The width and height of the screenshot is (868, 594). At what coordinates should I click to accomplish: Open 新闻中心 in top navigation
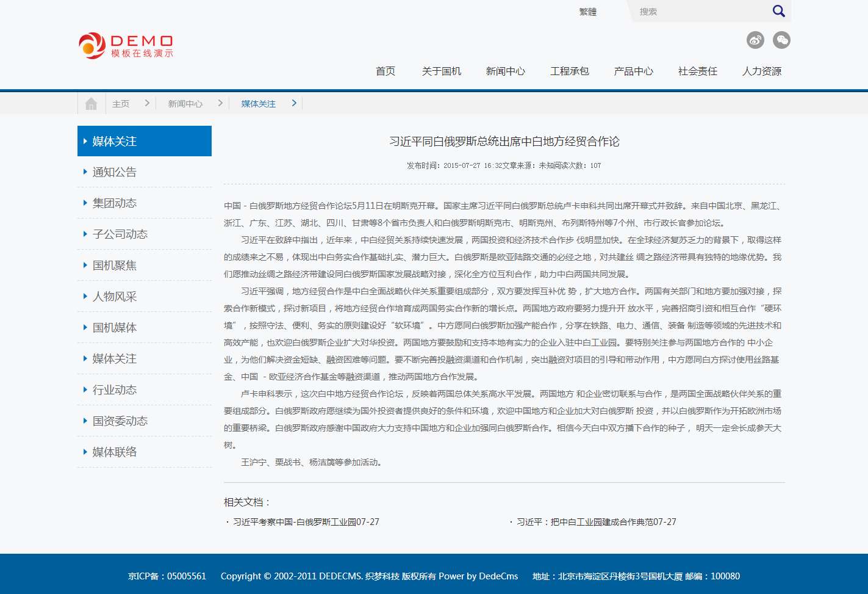tap(505, 71)
